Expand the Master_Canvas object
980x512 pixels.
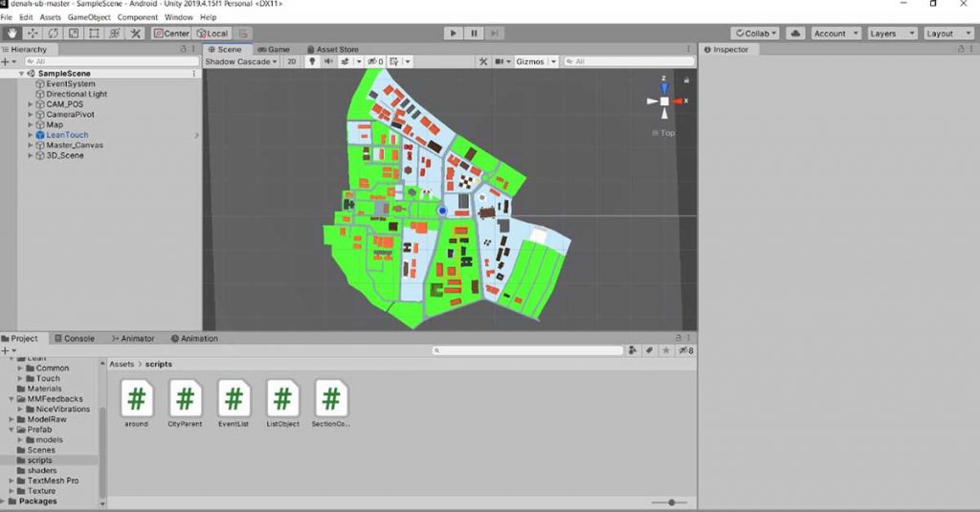click(30, 145)
